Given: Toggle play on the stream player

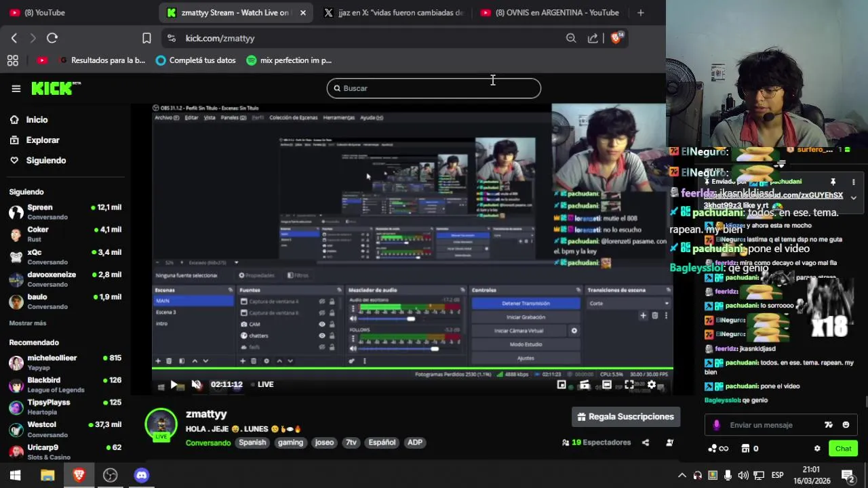Looking at the screenshot, I should point(174,384).
